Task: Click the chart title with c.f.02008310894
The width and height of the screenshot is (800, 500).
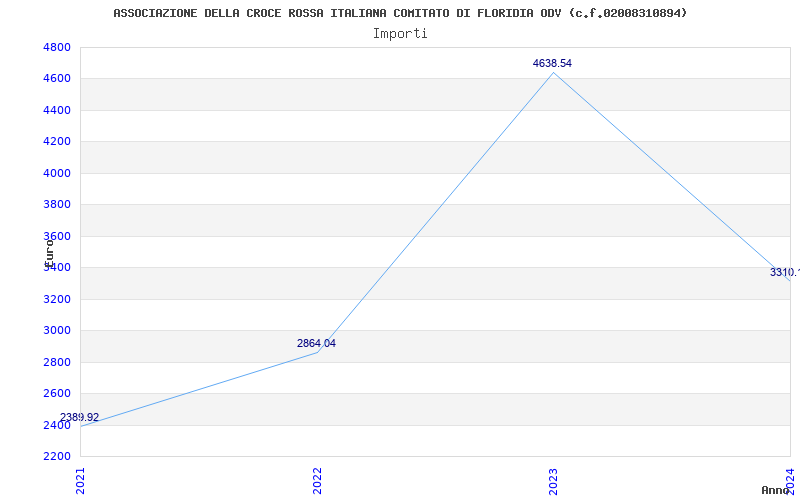Action: point(400,13)
